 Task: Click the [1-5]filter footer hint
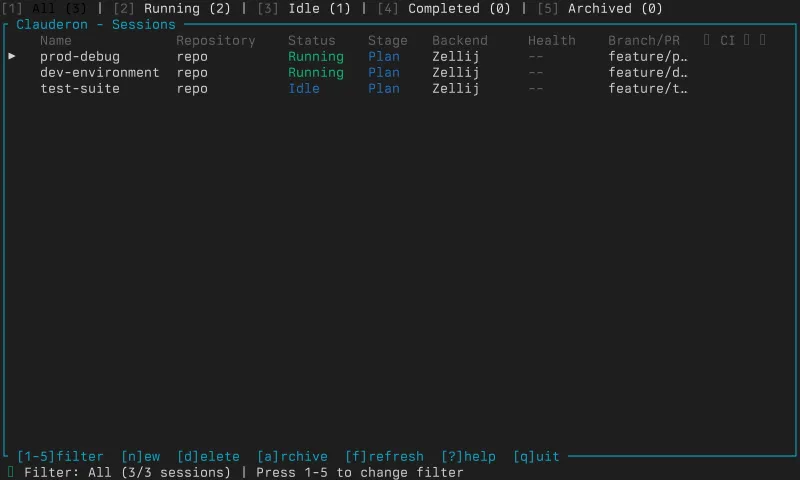(60, 456)
